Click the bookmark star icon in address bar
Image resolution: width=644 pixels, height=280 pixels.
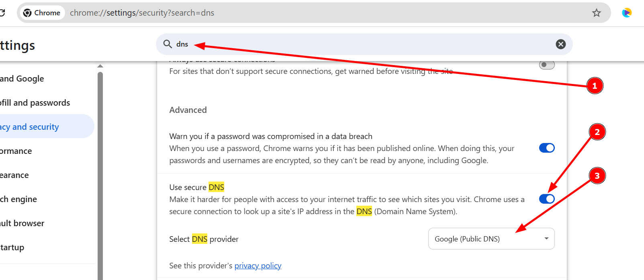coord(596,13)
